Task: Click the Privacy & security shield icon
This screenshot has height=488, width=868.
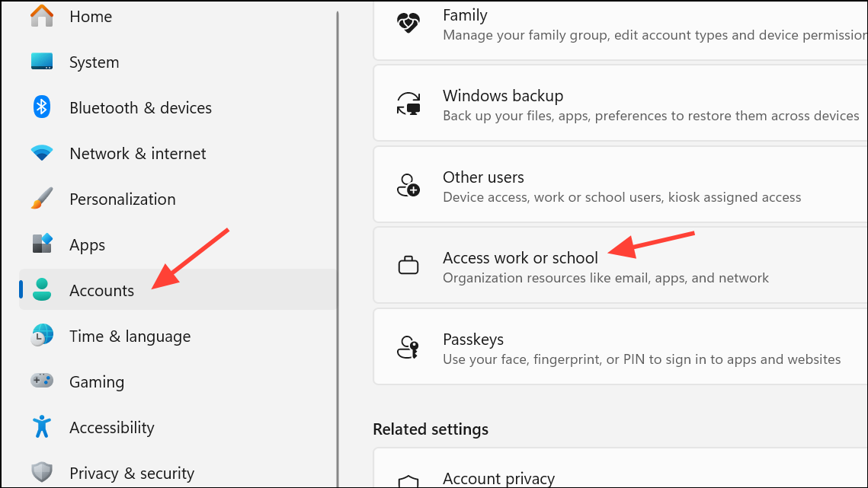Action: coord(42,473)
